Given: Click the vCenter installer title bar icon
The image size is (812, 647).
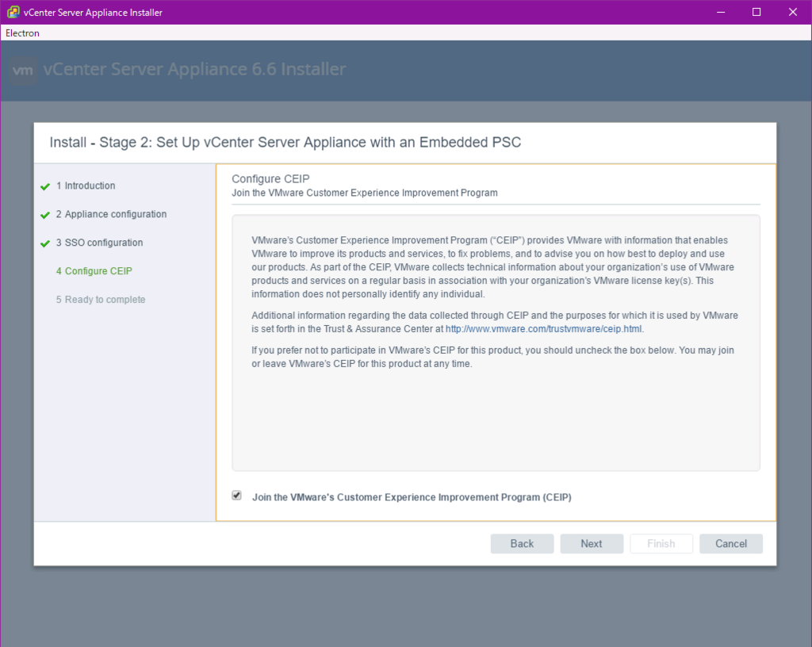Looking at the screenshot, I should tap(13, 12).
